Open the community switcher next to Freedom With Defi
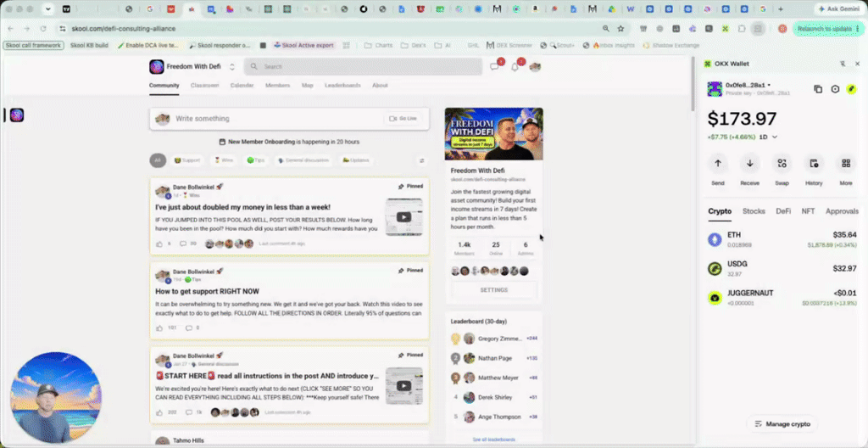Viewport: 868px width, 448px height. (232, 66)
